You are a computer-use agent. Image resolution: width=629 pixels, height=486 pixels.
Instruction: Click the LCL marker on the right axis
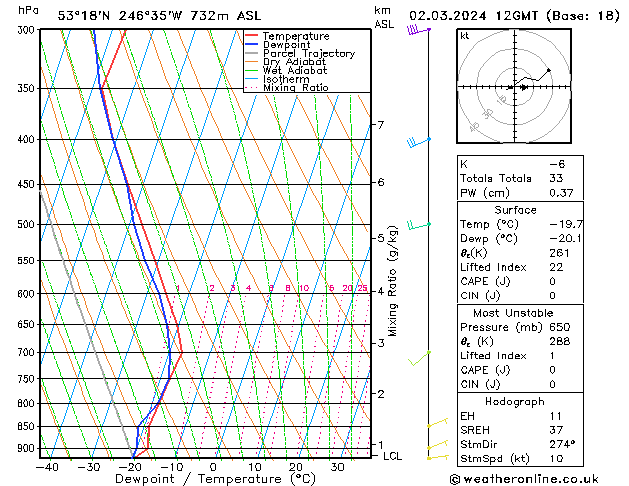393,456
